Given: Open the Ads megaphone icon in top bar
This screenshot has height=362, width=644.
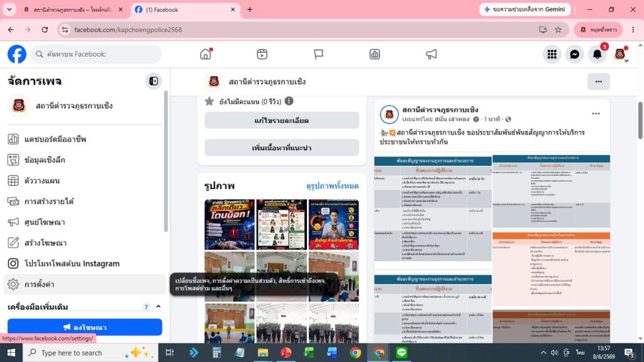Looking at the screenshot, I should tap(431, 54).
